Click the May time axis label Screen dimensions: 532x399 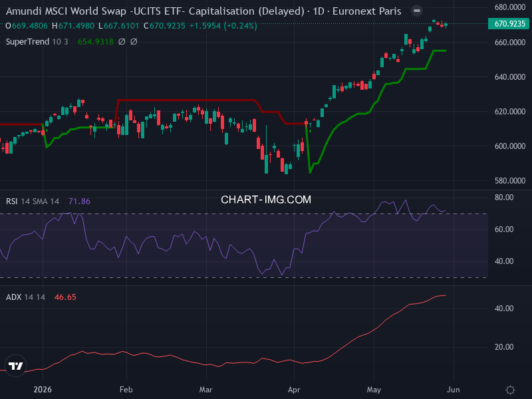click(374, 390)
